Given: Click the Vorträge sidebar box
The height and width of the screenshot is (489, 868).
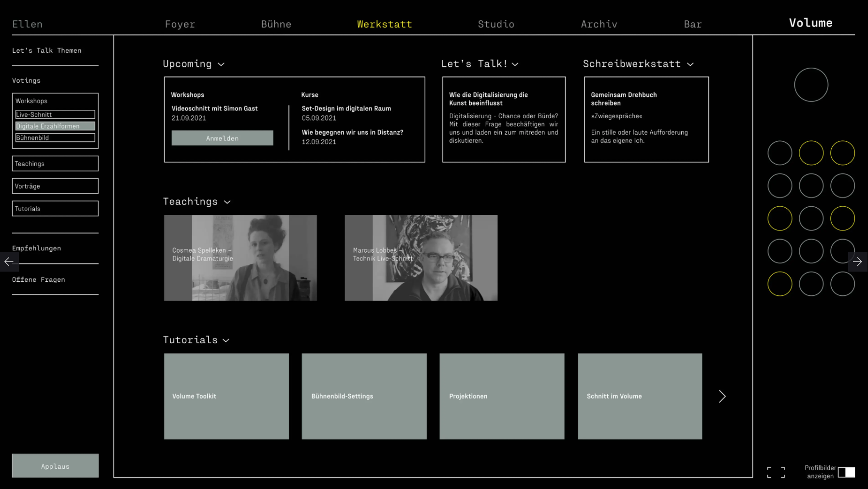Looking at the screenshot, I should click(x=55, y=186).
